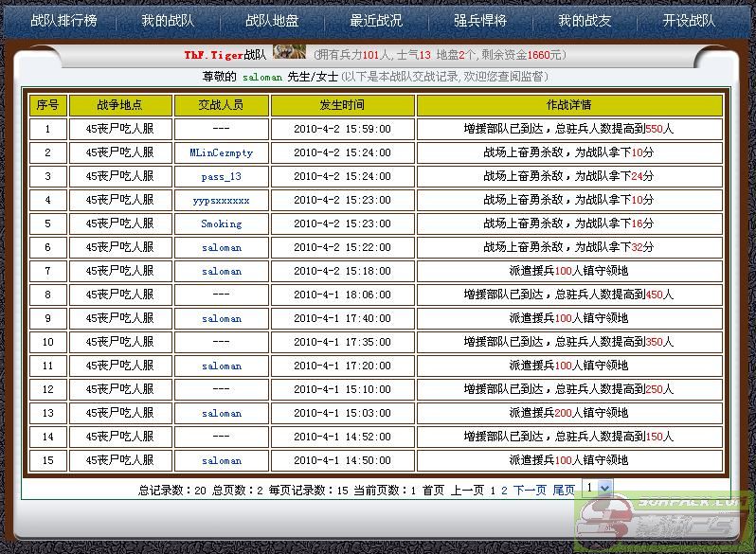756x554 pixels.
Task: Switch to 最近战况 tab
Action: (x=376, y=20)
